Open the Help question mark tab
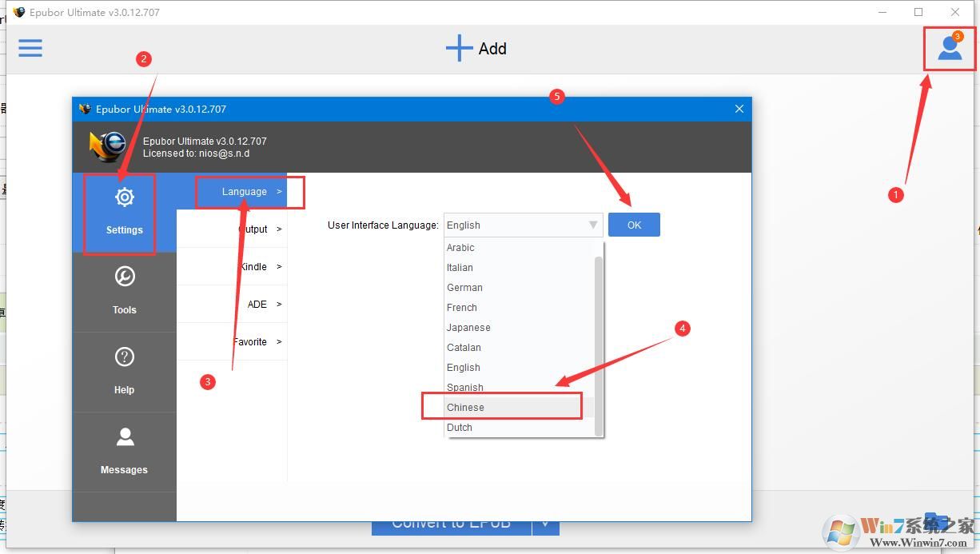 [125, 373]
